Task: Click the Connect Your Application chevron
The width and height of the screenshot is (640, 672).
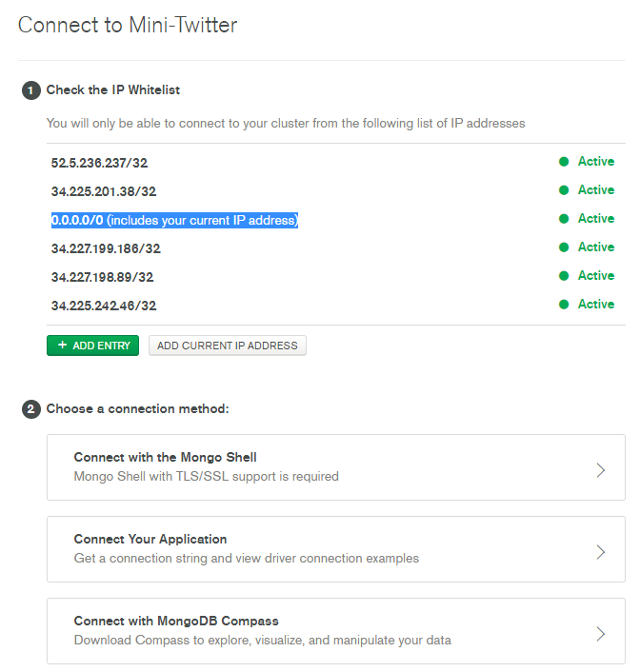Action: point(600,551)
